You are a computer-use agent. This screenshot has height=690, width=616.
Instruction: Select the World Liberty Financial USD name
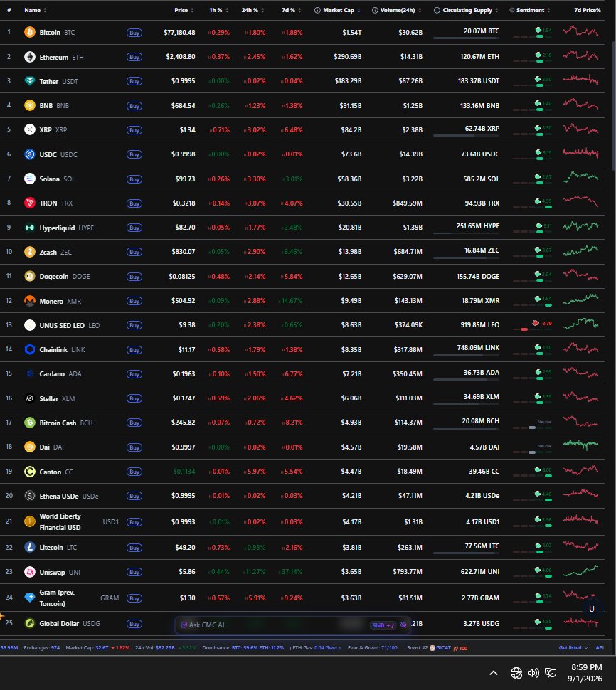tap(60, 521)
